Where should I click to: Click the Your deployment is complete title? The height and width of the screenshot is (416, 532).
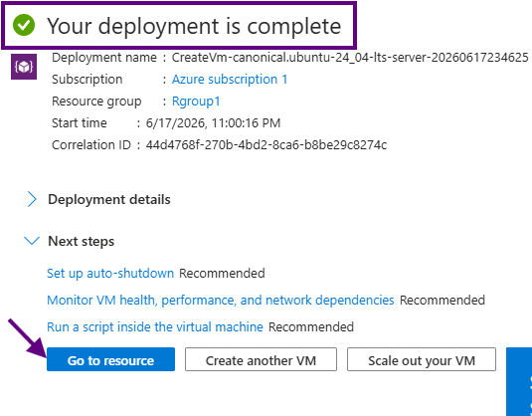pyautogui.click(x=194, y=26)
